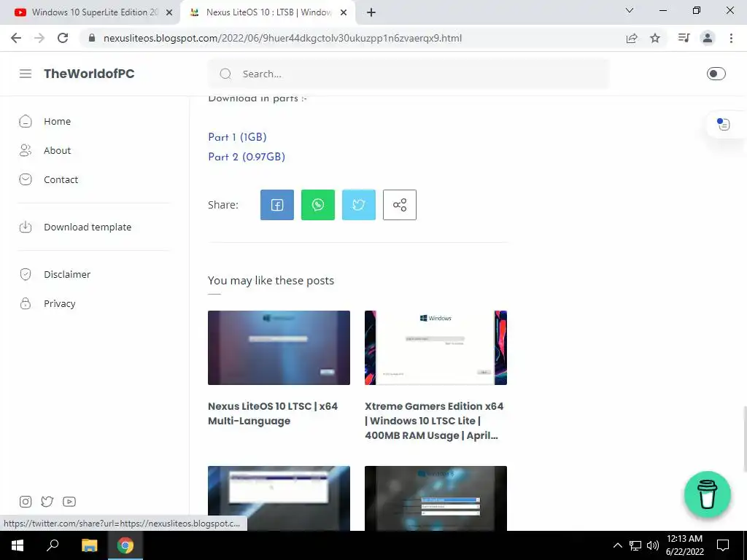The height and width of the screenshot is (560, 747).
Task: Download Part 2 (0.97GB) link
Action: pos(247,157)
